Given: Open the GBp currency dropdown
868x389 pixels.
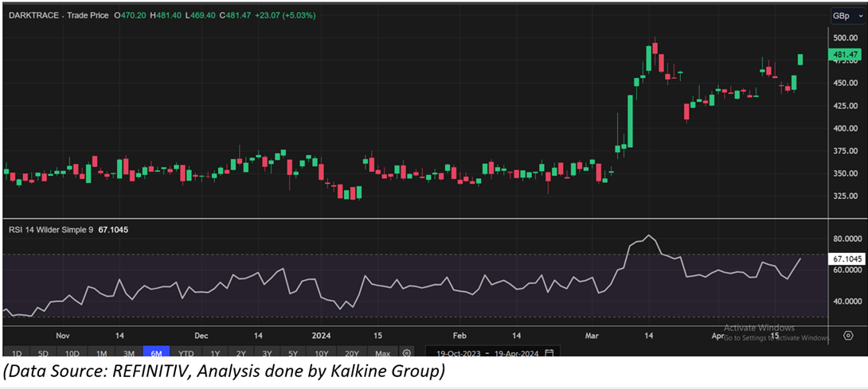Looking at the screenshot, I should [846, 16].
